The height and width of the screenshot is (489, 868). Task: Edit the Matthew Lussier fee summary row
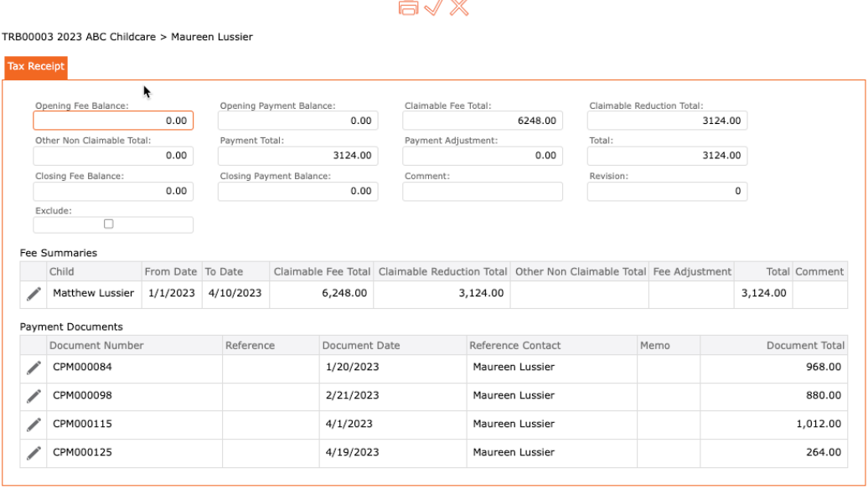coord(34,294)
